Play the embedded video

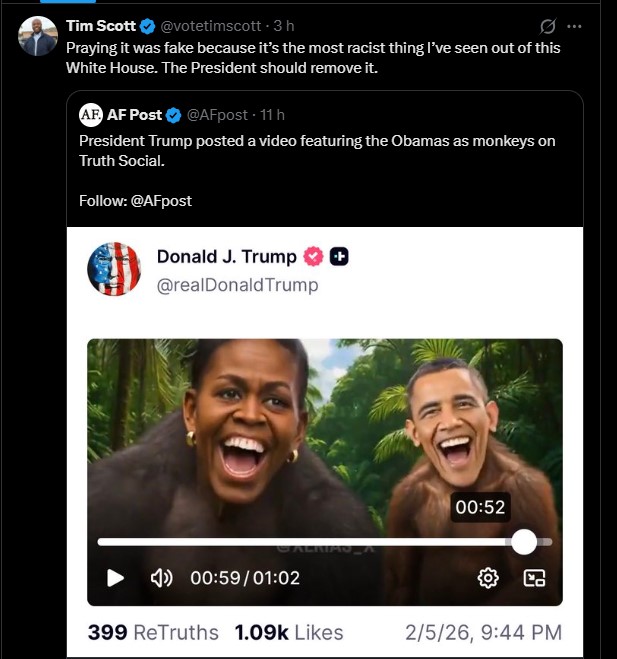pos(115,578)
